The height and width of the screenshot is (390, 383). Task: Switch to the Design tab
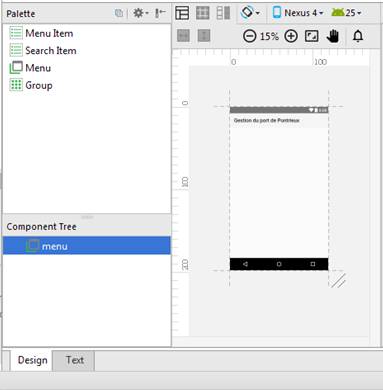(32, 360)
